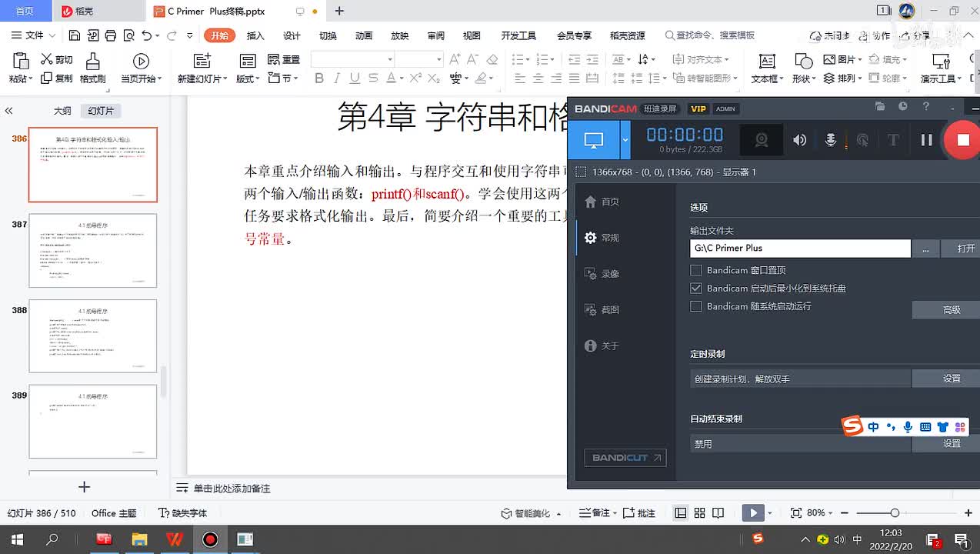Open Bandicam 截图 settings tab
980x554 pixels.
[x=602, y=309]
